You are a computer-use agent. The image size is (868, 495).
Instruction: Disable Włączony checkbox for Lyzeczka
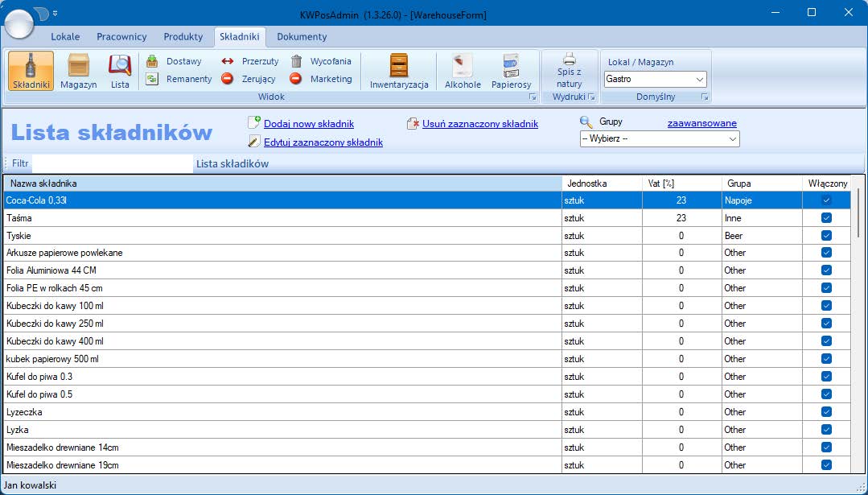click(x=826, y=412)
